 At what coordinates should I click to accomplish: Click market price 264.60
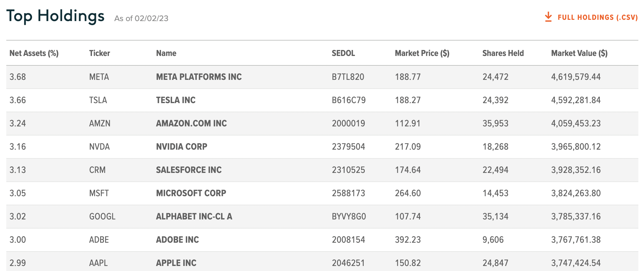point(408,193)
